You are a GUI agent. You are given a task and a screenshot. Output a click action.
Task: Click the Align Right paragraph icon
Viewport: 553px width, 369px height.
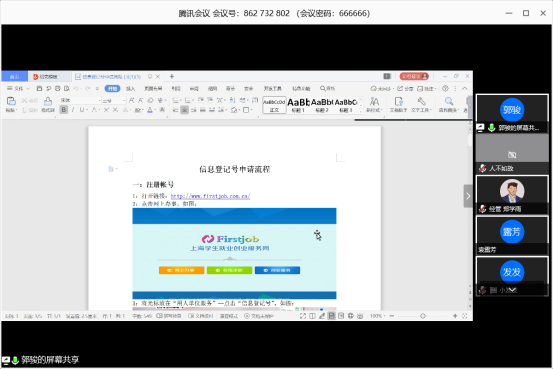coord(194,110)
